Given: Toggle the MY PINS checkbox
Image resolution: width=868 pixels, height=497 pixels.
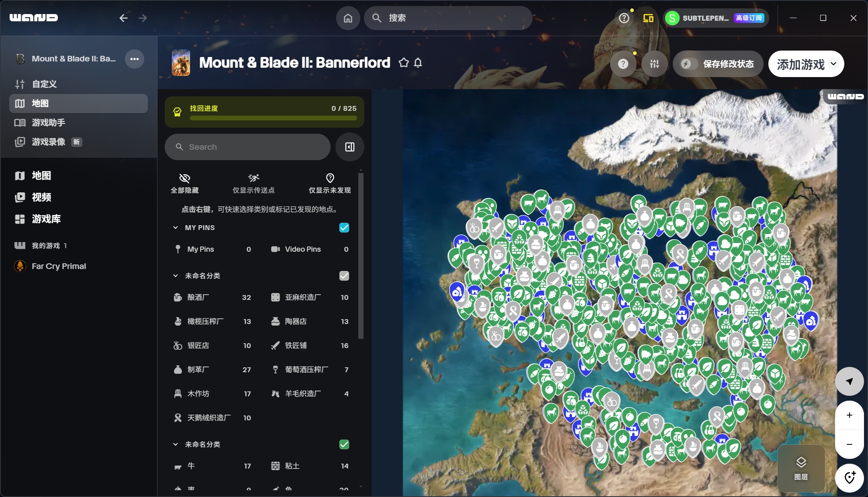Looking at the screenshot, I should tap(344, 228).
